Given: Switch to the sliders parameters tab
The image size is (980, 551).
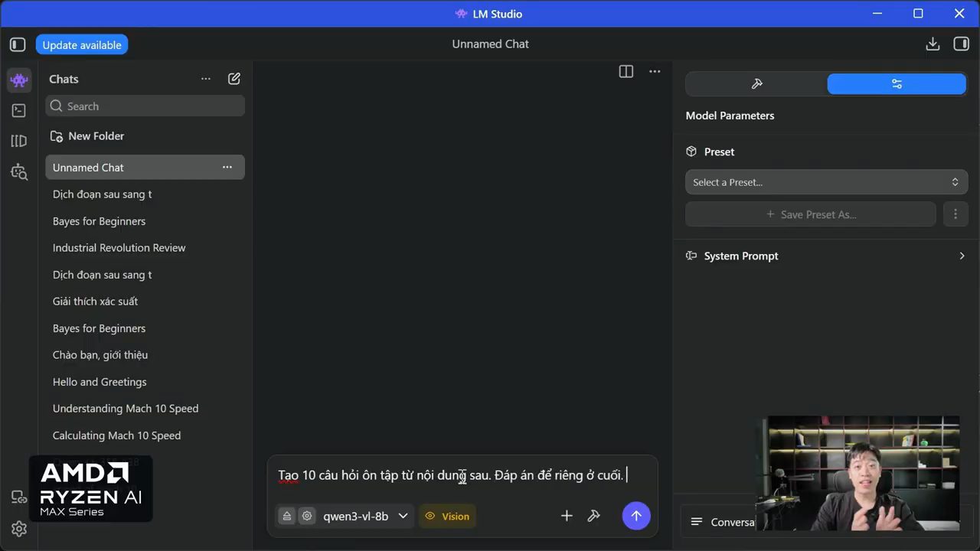Looking at the screenshot, I should tap(897, 84).
